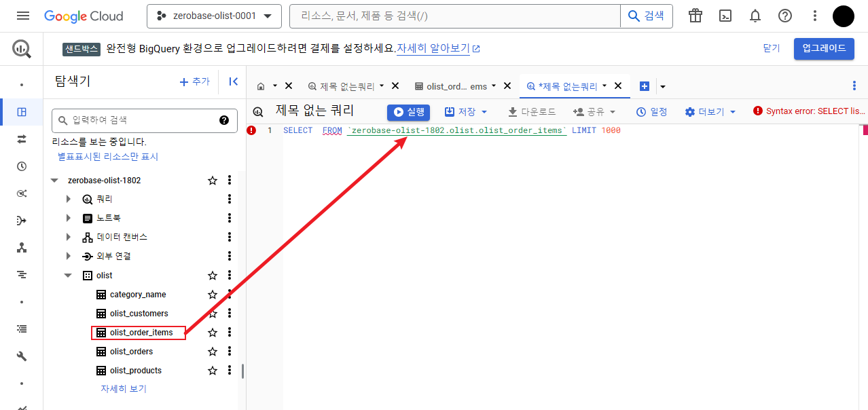The image size is (868, 410).
Task: Create a new query tab with plus icon
Action: click(x=645, y=86)
